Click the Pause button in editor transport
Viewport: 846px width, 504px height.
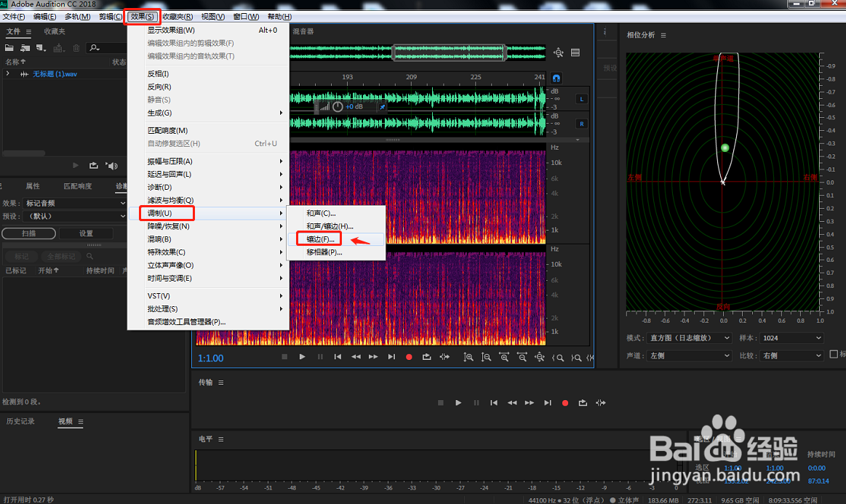(320, 356)
